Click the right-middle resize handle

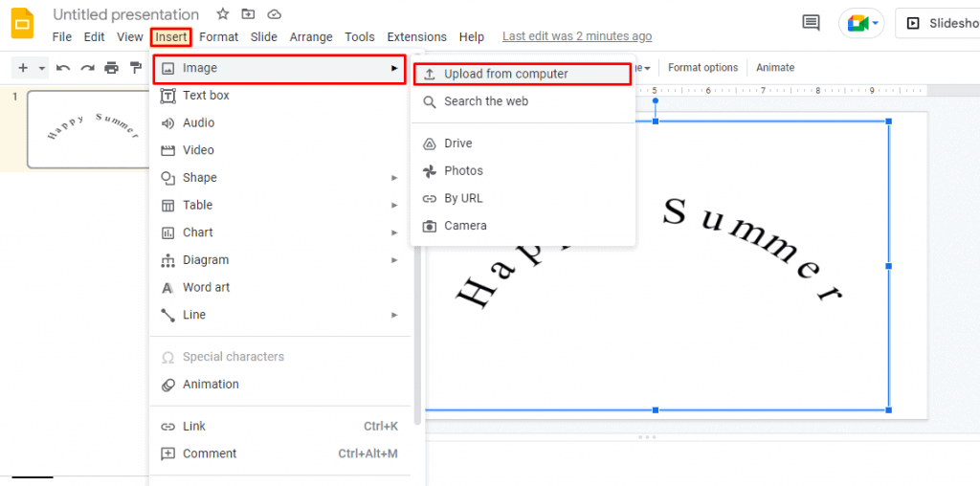(x=888, y=266)
